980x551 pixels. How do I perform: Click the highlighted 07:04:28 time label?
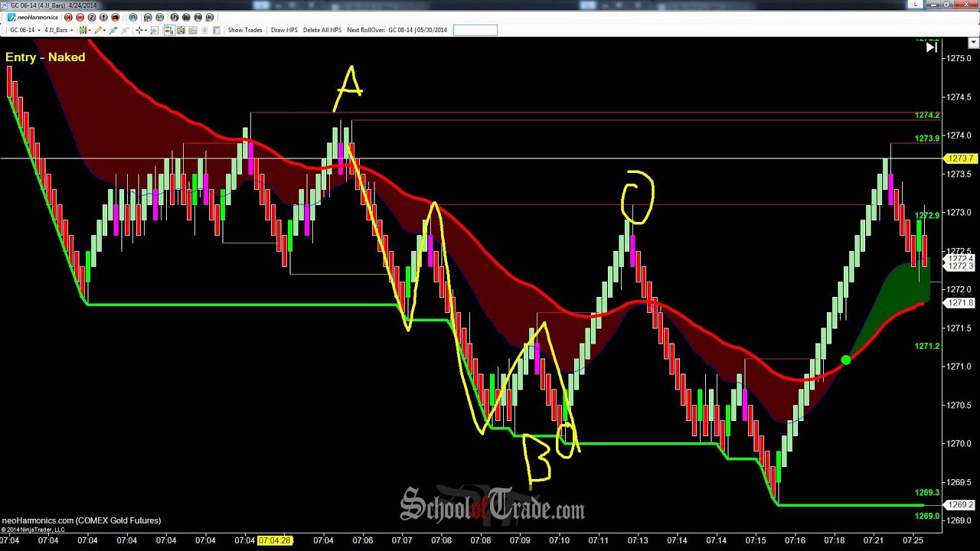(x=275, y=540)
